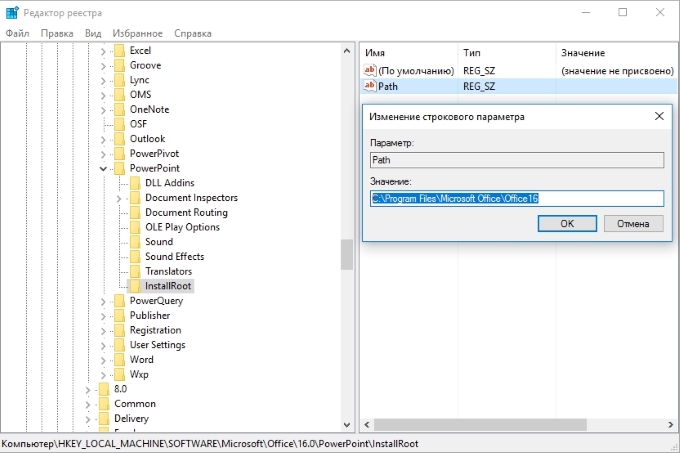Click the tree scrollbar up arrow
The height and width of the screenshot is (453, 680).
pyautogui.click(x=347, y=51)
